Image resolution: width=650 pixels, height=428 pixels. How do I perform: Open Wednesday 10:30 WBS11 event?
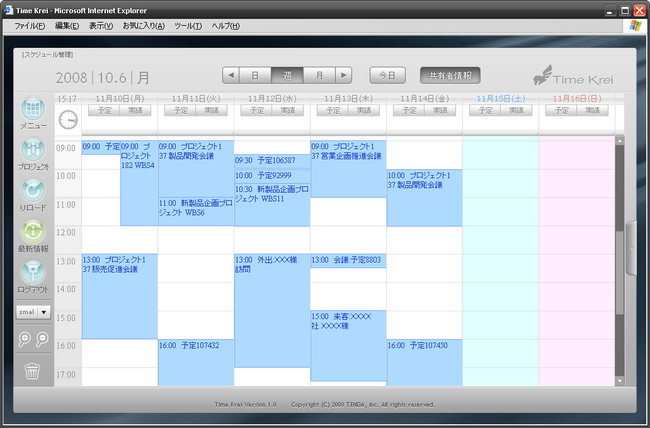[x=272, y=205]
